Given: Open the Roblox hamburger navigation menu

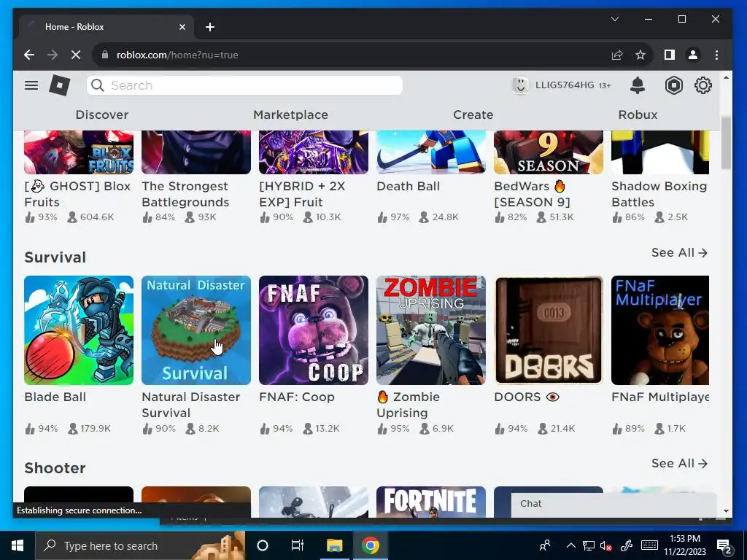Looking at the screenshot, I should point(31,85).
